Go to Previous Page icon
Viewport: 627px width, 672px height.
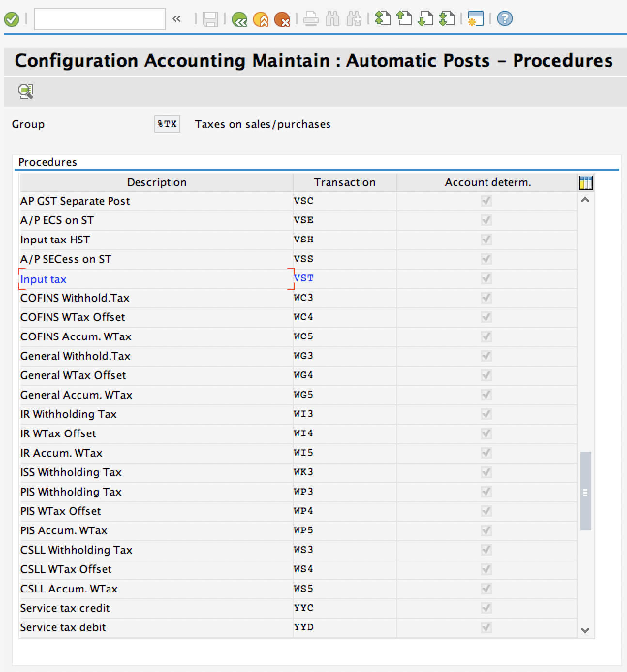(x=404, y=19)
